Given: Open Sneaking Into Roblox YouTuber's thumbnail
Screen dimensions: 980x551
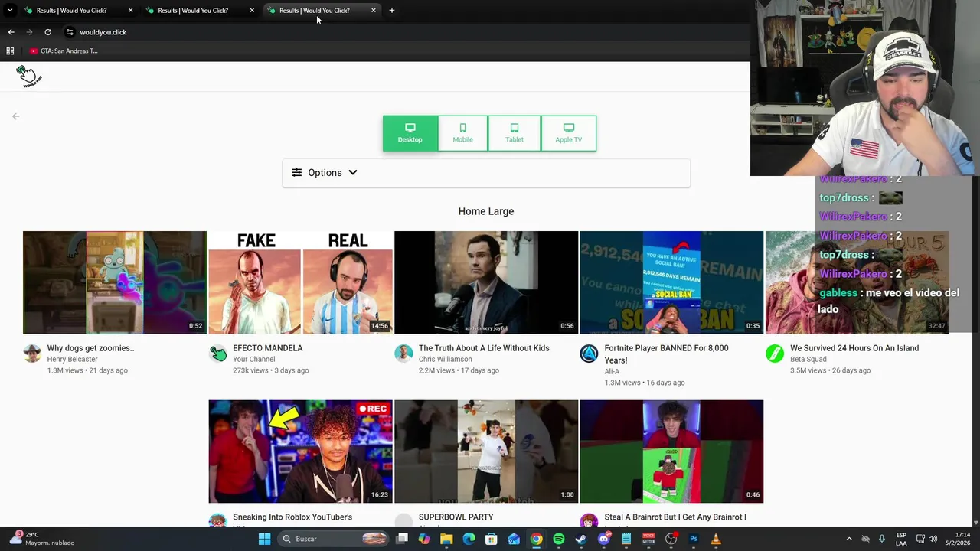Looking at the screenshot, I should [300, 452].
